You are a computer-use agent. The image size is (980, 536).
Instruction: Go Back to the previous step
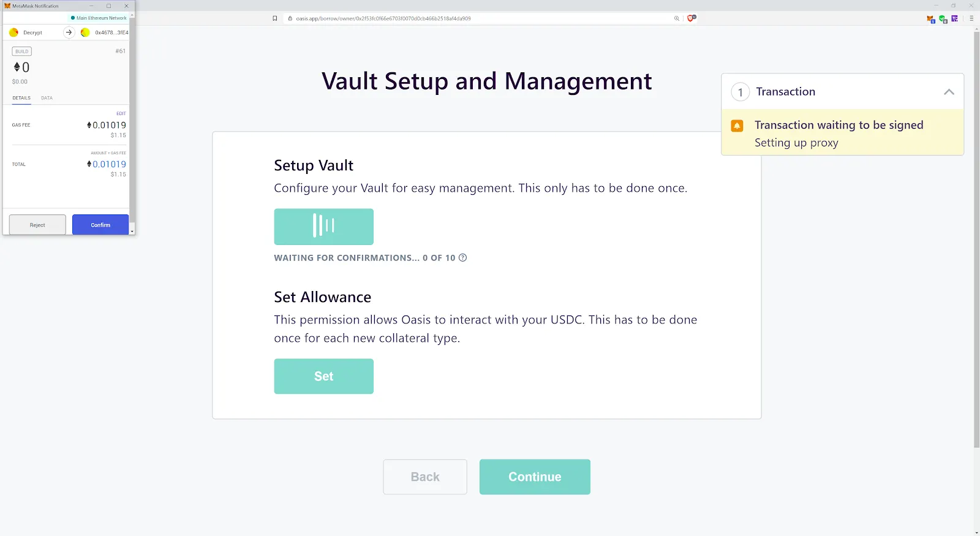(x=425, y=477)
